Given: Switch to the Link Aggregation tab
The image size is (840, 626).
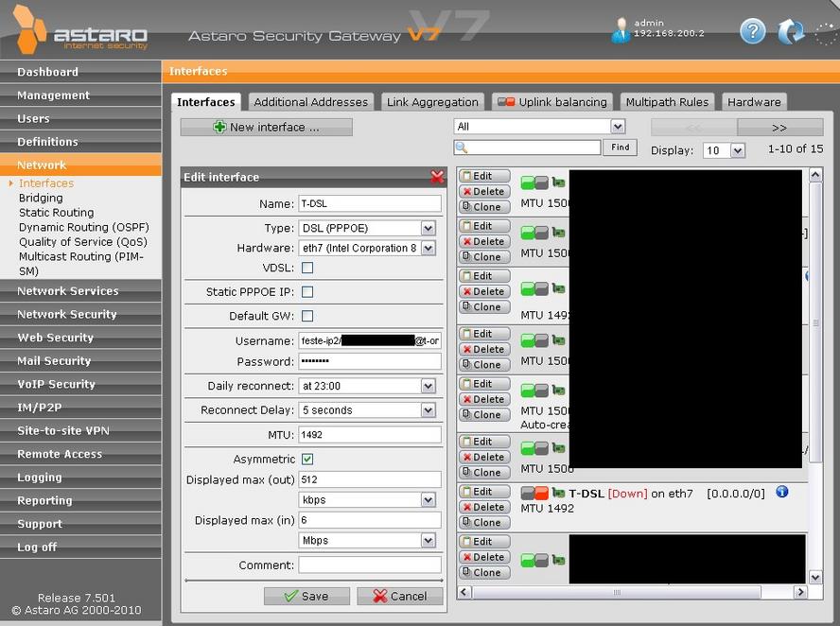Looking at the screenshot, I should pos(432,102).
